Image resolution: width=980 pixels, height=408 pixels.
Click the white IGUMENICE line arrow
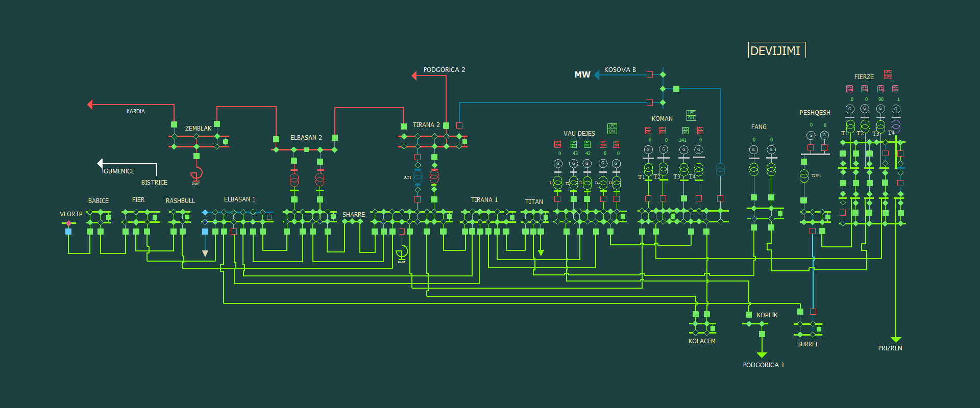pos(100,164)
